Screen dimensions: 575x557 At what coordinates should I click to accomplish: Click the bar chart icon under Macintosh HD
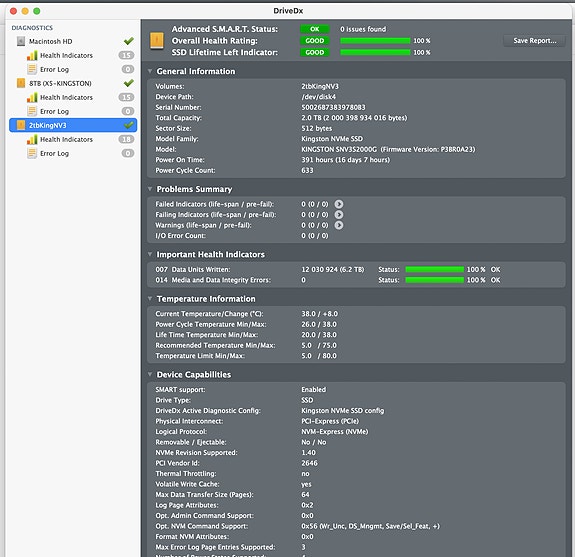[x=32, y=55]
